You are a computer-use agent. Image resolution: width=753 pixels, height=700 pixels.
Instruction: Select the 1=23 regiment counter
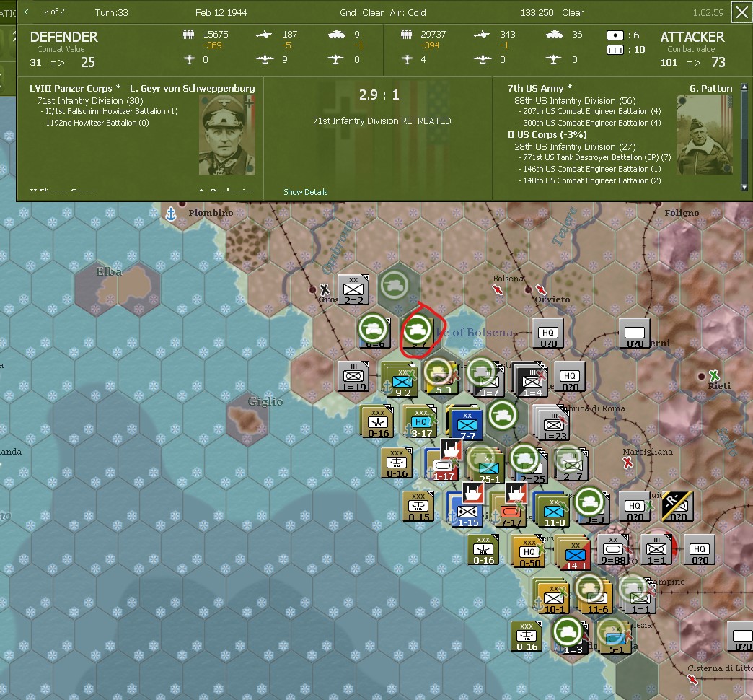(552, 424)
